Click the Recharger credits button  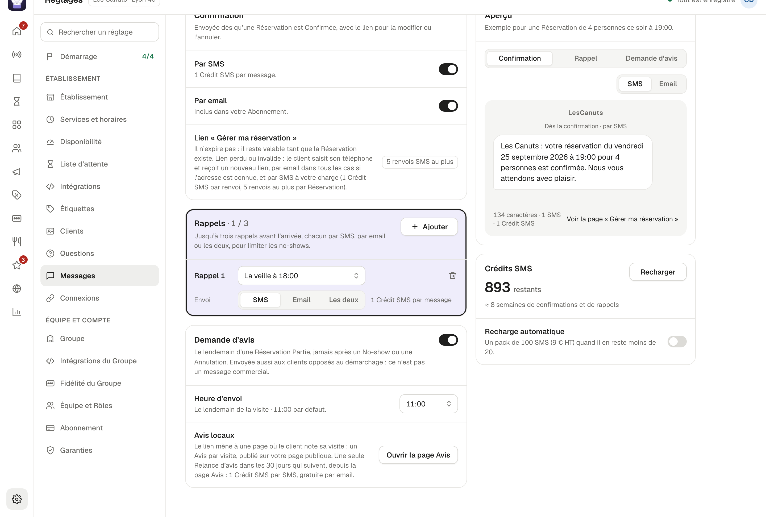tap(657, 272)
